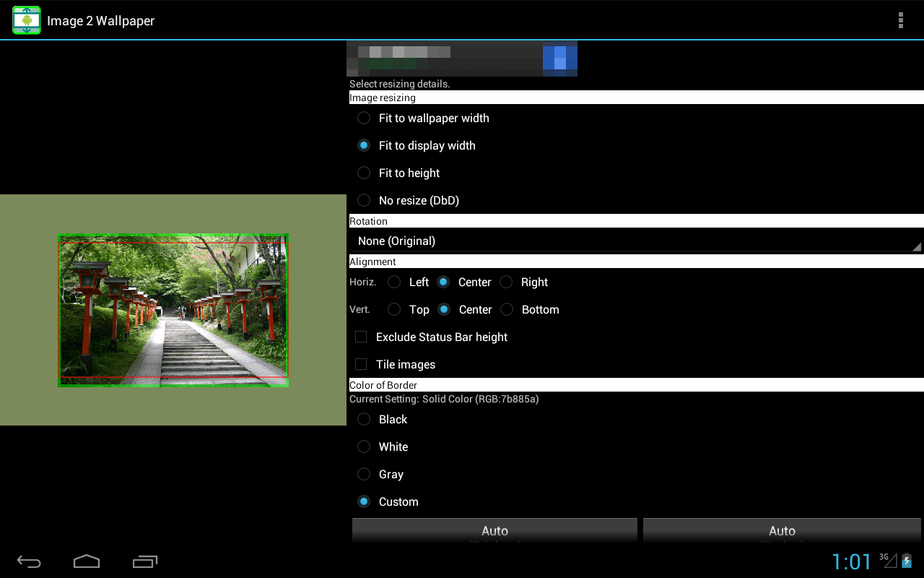Open the recent apps icon
Screen dimensions: 924x578
(144, 561)
